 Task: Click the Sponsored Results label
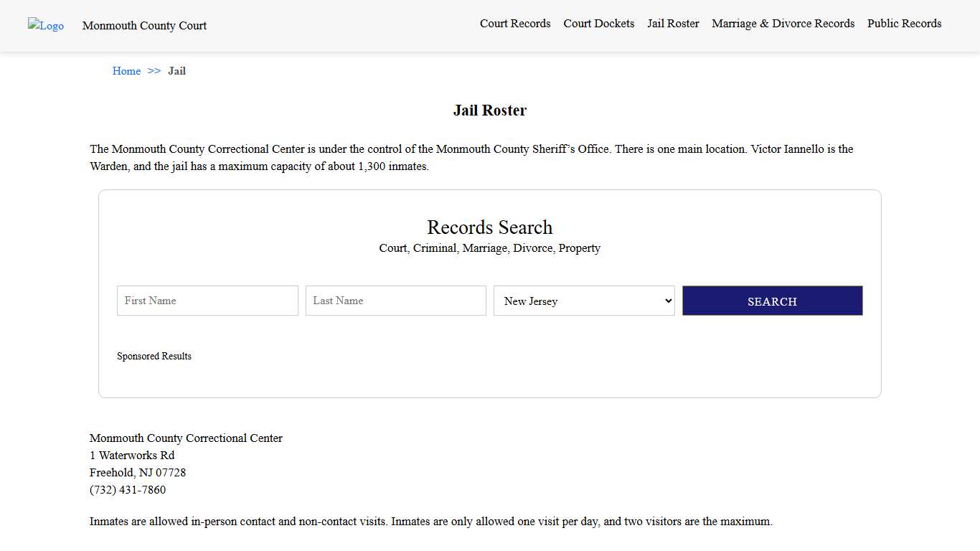pyautogui.click(x=154, y=357)
